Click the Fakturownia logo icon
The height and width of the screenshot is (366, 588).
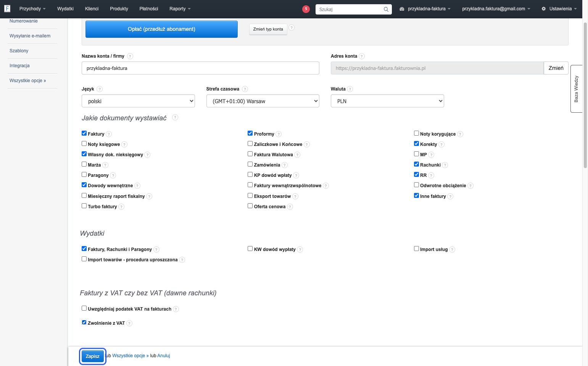(x=7, y=8)
